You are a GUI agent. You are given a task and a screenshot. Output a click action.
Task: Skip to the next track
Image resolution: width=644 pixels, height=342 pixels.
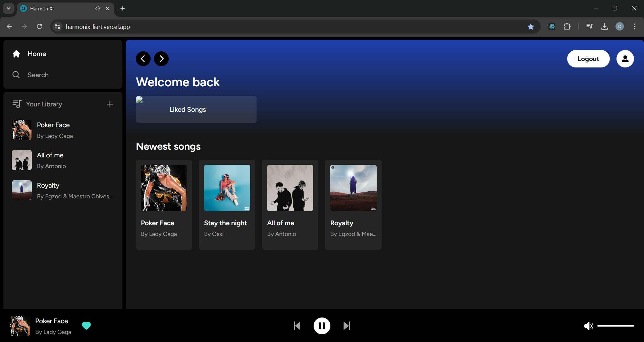point(346,326)
